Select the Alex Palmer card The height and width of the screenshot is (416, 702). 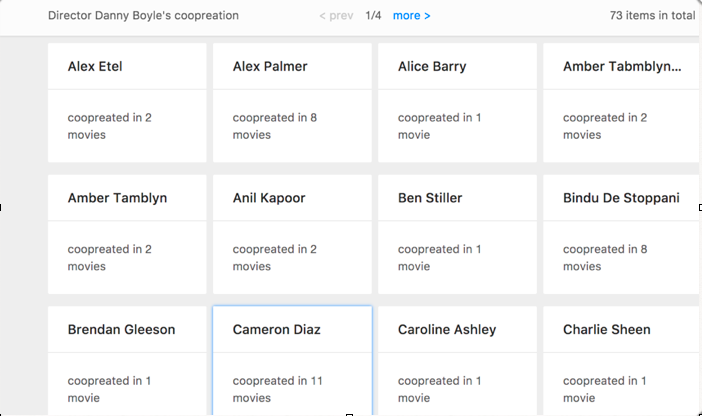pos(292,103)
